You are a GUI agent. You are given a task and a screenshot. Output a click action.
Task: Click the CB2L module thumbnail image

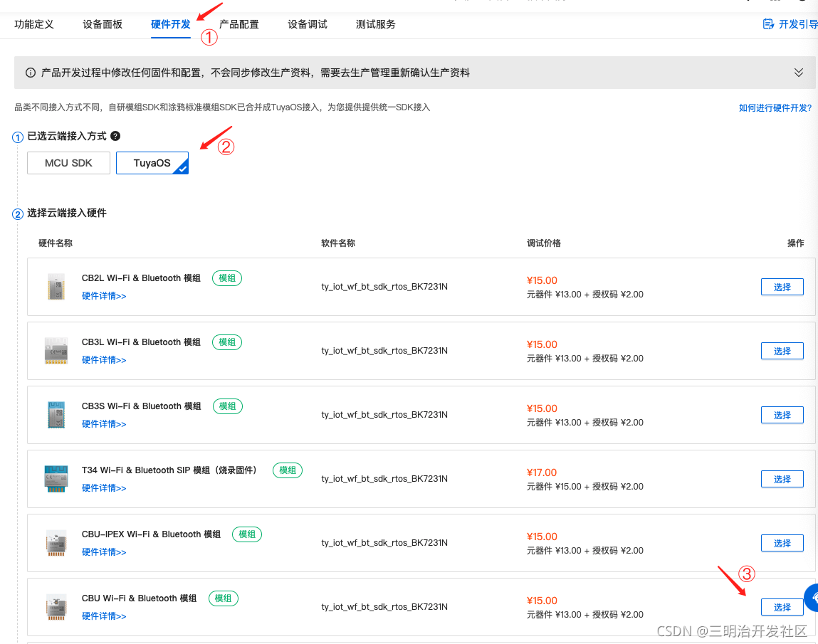coord(56,286)
